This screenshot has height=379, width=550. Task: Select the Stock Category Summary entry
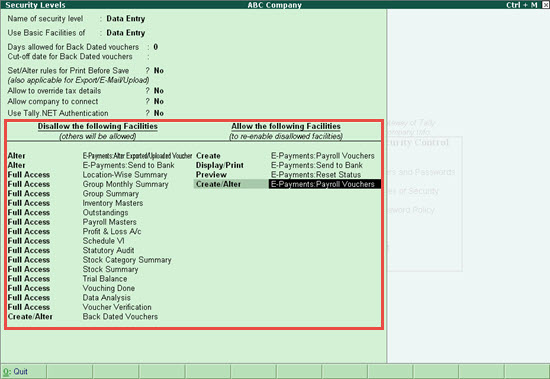[127, 260]
